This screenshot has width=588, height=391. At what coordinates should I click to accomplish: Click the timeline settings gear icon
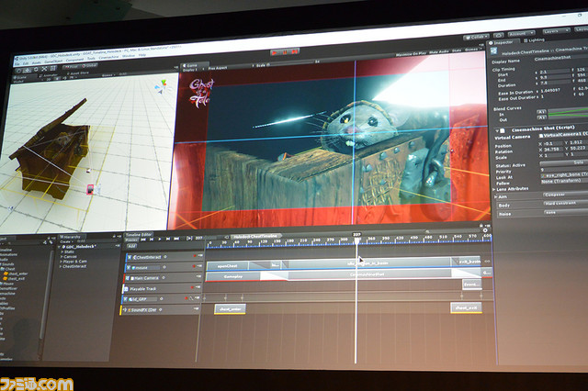[485, 230]
